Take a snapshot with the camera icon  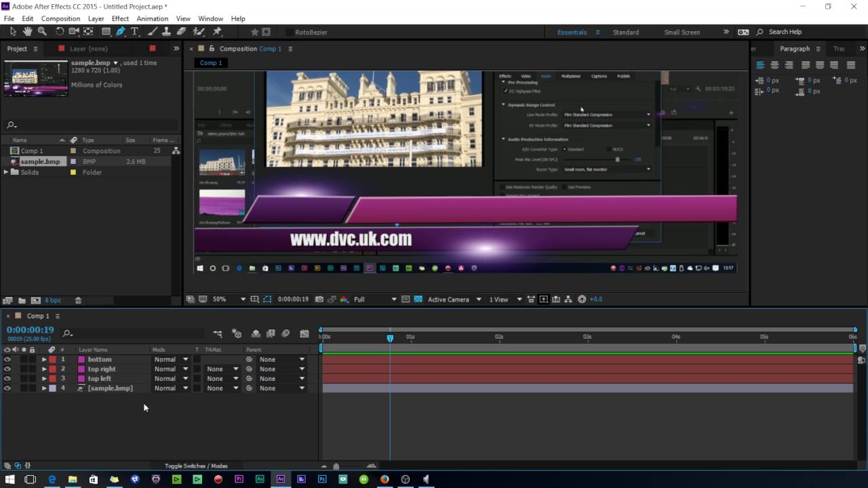[x=319, y=299]
